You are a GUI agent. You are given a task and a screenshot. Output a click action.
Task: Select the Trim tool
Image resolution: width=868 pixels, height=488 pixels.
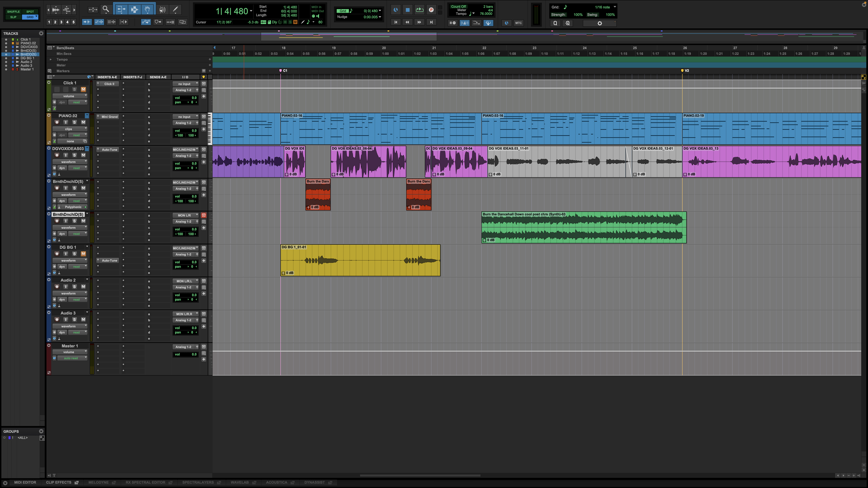click(121, 10)
